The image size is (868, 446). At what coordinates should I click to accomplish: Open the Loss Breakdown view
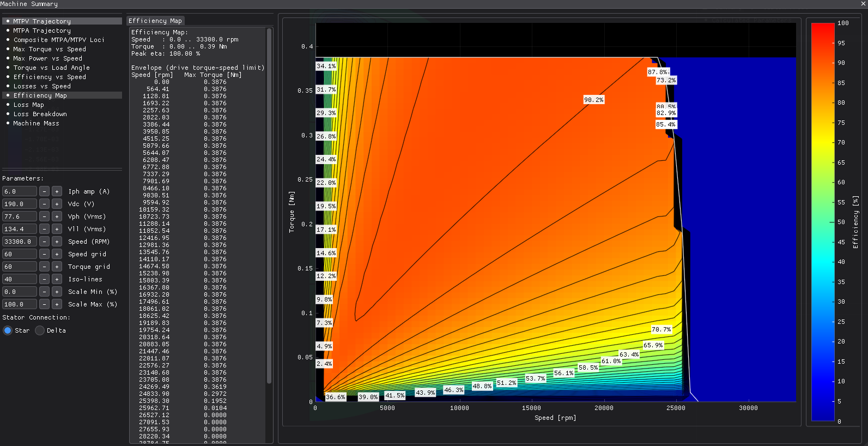(62, 114)
